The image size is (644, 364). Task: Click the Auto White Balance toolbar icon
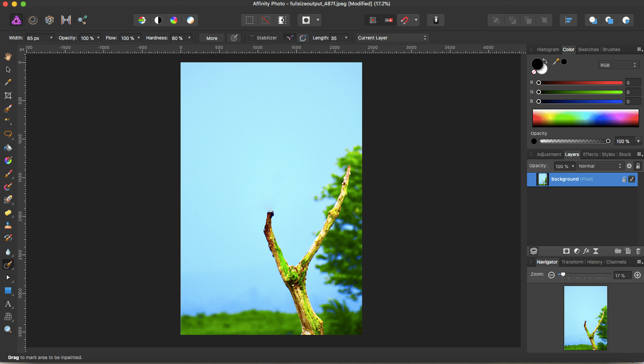(190, 20)
